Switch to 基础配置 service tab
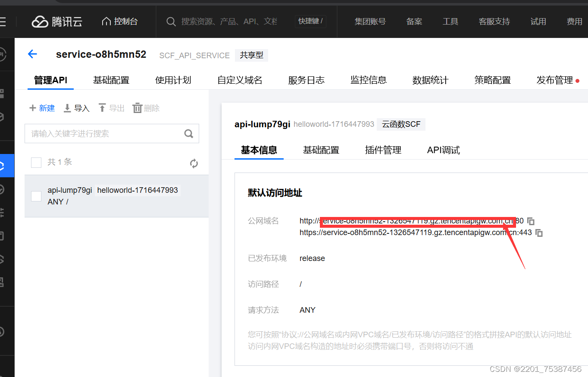Viewport: 588px width, 377px height. point(111,80)
